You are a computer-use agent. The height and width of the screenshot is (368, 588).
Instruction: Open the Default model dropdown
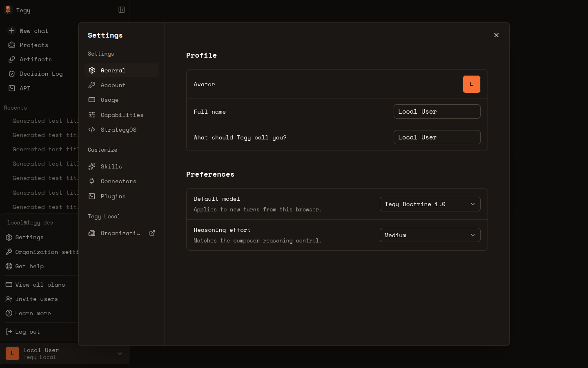click(430, 204)
